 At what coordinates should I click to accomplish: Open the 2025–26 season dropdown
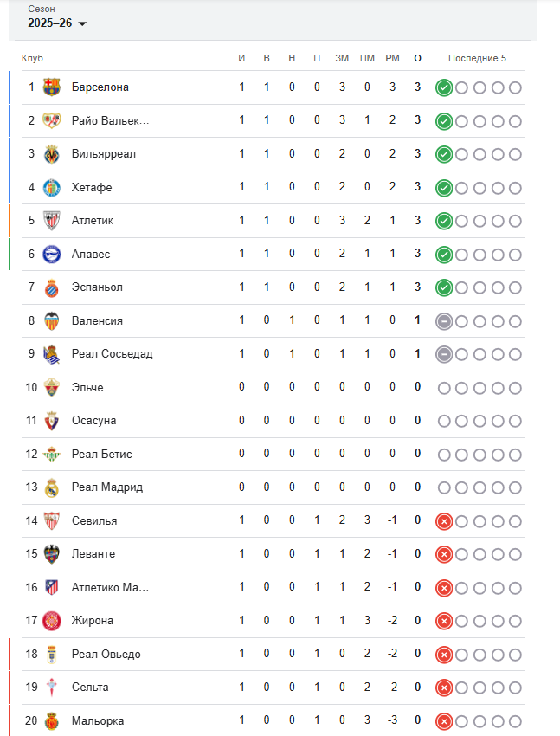point(57,23)
